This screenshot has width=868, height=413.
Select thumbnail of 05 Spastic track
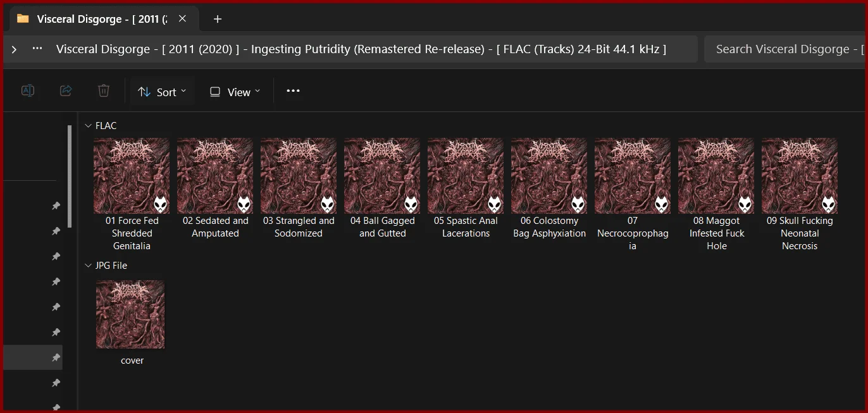466,176
